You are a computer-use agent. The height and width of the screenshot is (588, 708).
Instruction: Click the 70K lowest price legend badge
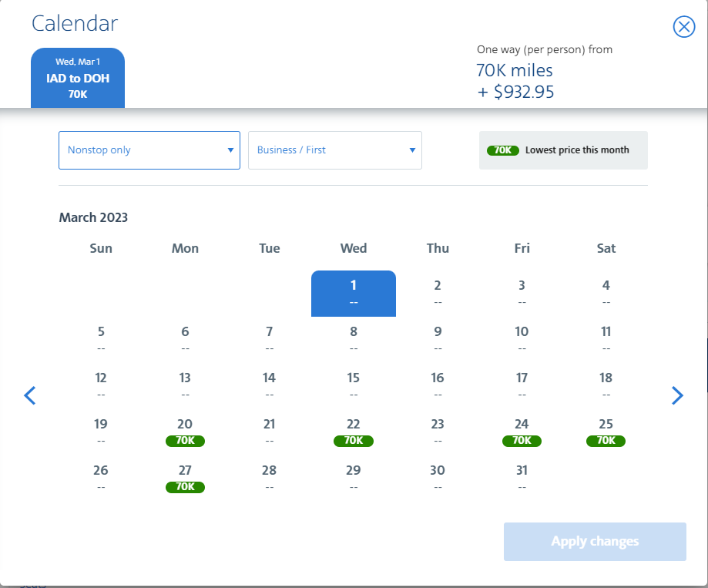coord(503,150)
